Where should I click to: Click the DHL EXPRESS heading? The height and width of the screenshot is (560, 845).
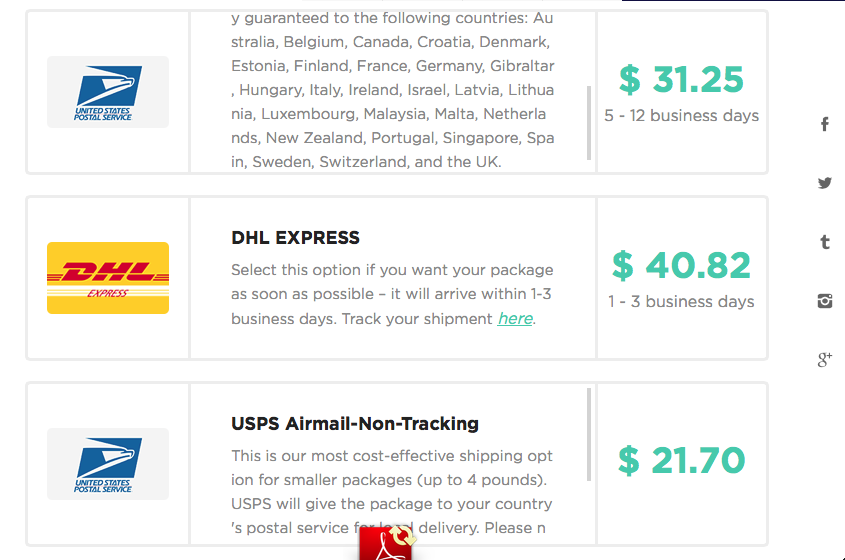[295, 238]
